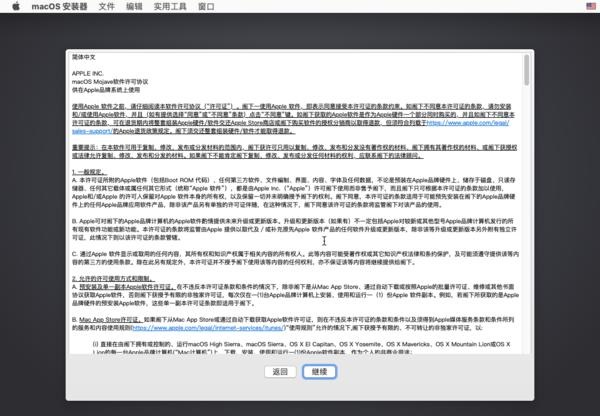This screenshot has width=600, height=416.
Task: Open the 窗口 menu
Action: click(x=206, y=7)
